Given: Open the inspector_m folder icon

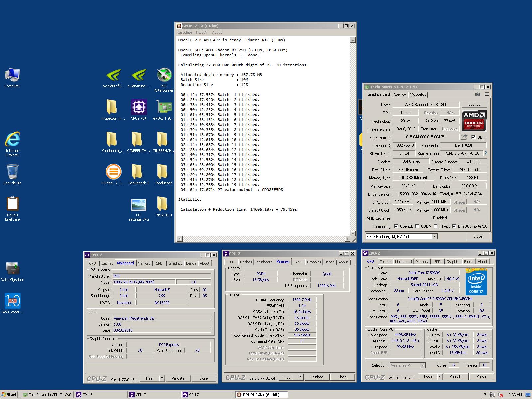Looking at the screenshot, I should point(113,110).
